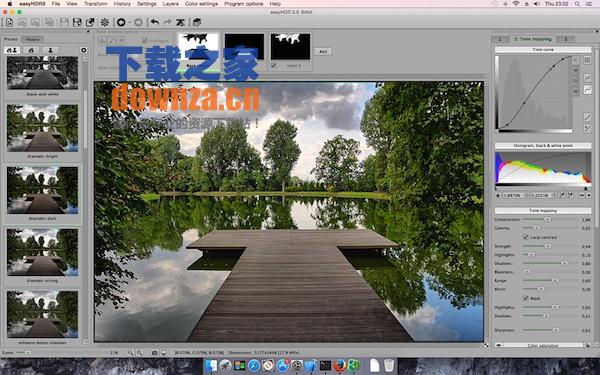Click the Add layer button
The height and width of the screenshot is (375, 600).
[x=323, y=51]
